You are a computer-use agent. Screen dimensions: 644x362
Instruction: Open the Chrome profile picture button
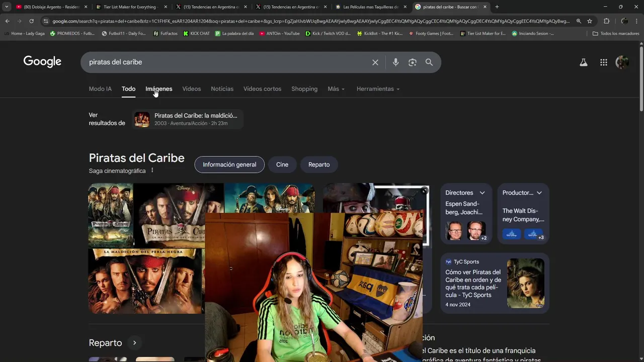click(x=624, y=21)
